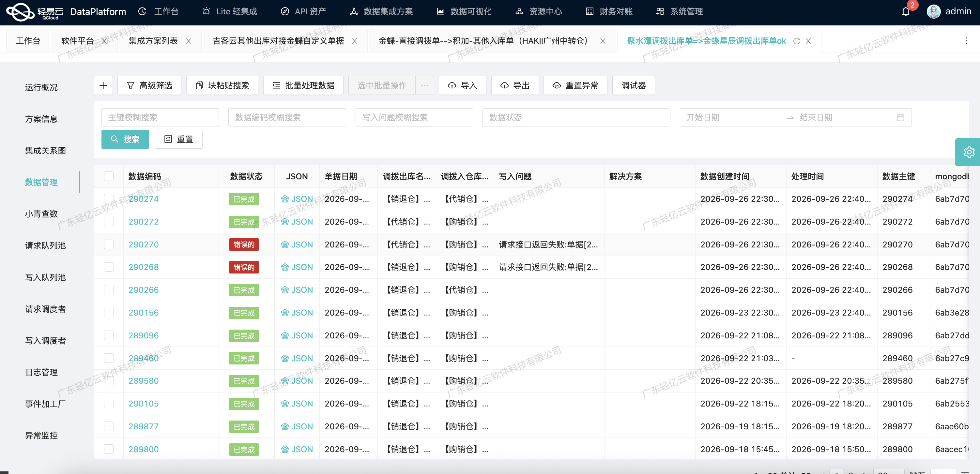Open 高级筛选 advanced filter
This screenshot has width=980, height=474.
coord(149,85)
